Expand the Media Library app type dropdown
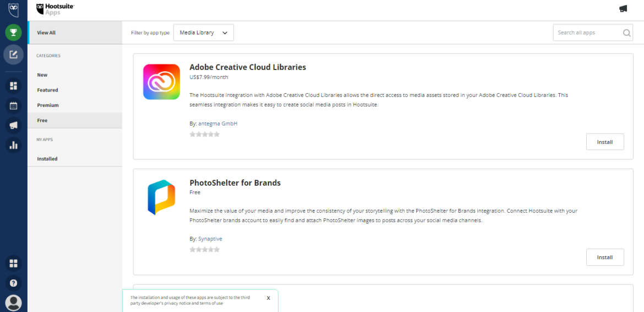 (x=203, y=33)
